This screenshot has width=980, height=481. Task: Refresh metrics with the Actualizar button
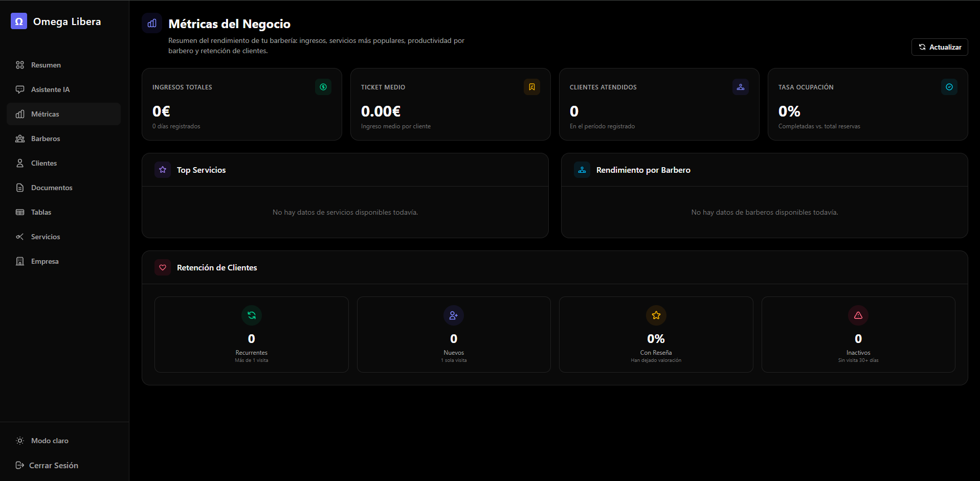pyautogui.click(x=940, y=47)
